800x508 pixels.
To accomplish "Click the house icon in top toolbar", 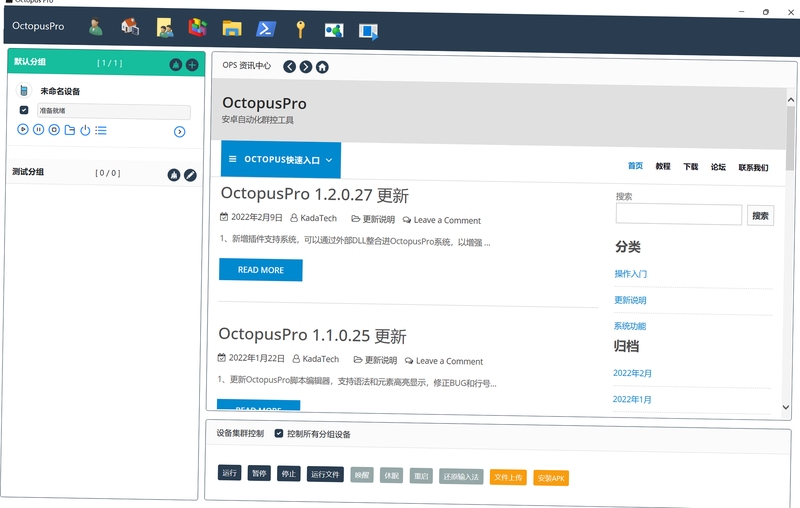I will click(x=130, y=27).
